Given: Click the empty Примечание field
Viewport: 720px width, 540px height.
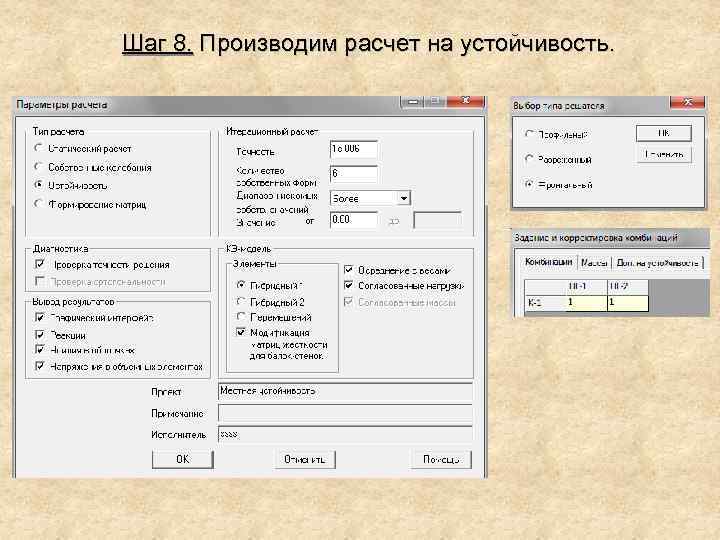Looking at the screenshot, I should (x=345, y=413).
